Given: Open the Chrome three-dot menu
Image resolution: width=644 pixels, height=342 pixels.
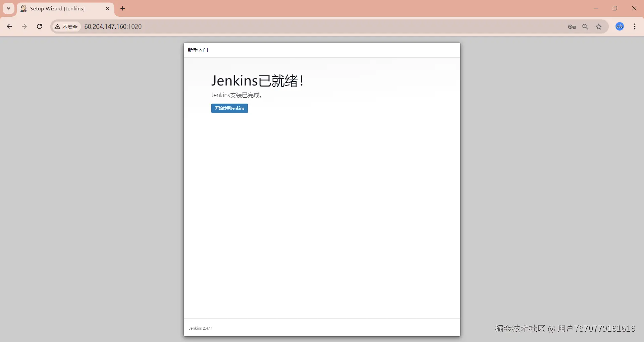Looking at the screenshot, I should point(635,26).
